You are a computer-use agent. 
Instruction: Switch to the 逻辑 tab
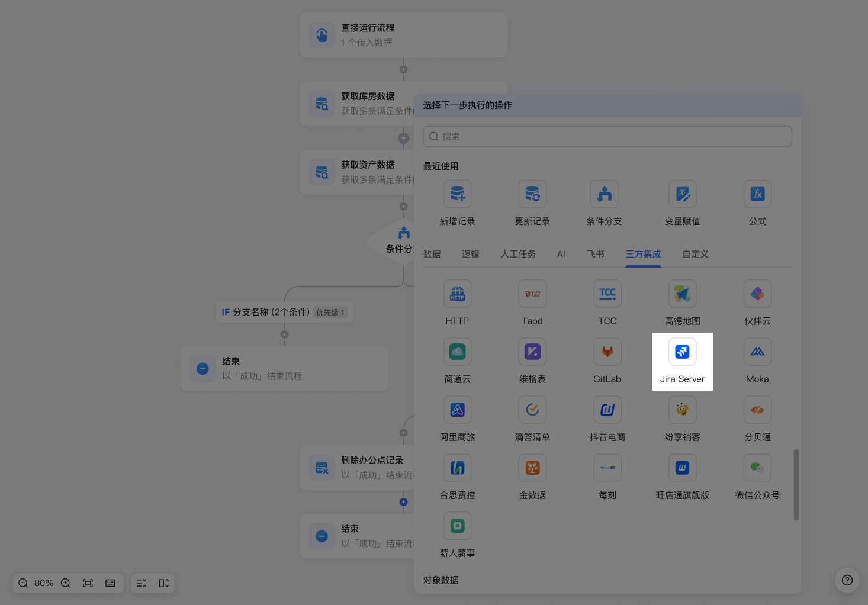[471, 254]
